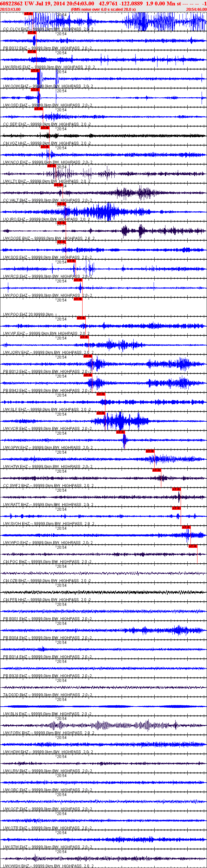Select the RMS noise scaling header text
This screenshot has height=868, width=207.
[103, 9]
